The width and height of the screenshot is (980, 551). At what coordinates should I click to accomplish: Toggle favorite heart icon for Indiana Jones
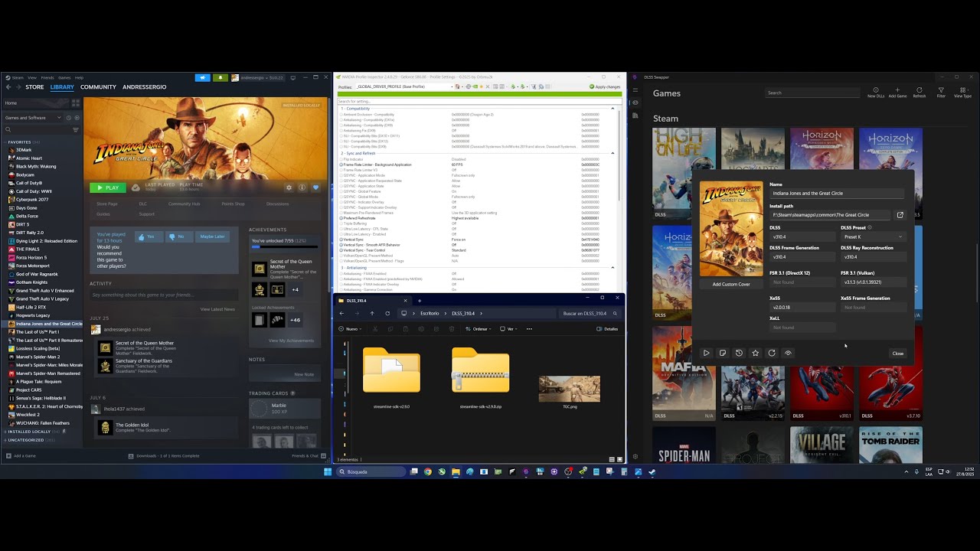coord(315,187)
